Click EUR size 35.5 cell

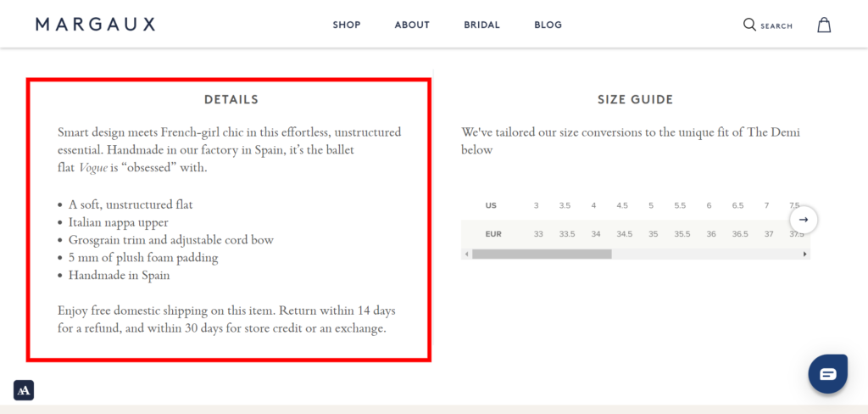[682, 234]
